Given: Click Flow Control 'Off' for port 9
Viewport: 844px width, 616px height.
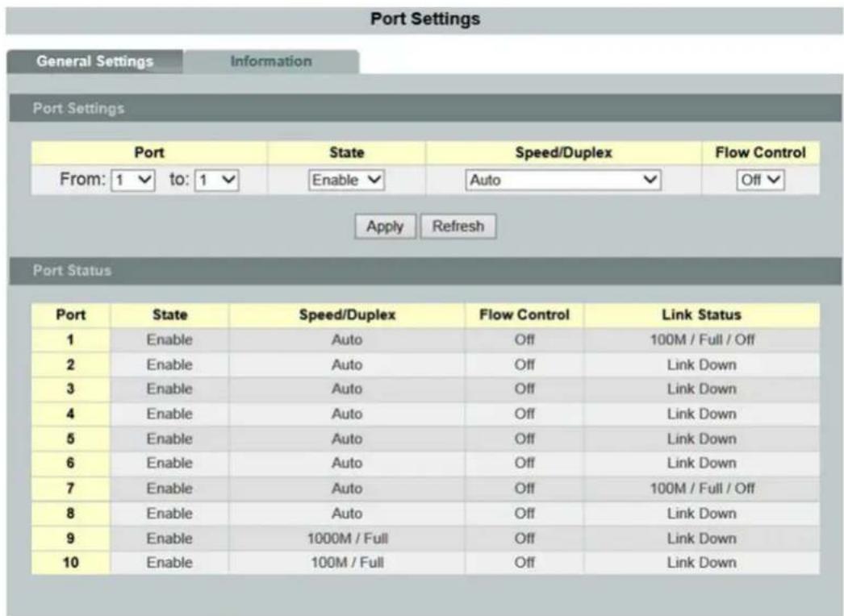Looking at the screenshot, I should 524,538.
